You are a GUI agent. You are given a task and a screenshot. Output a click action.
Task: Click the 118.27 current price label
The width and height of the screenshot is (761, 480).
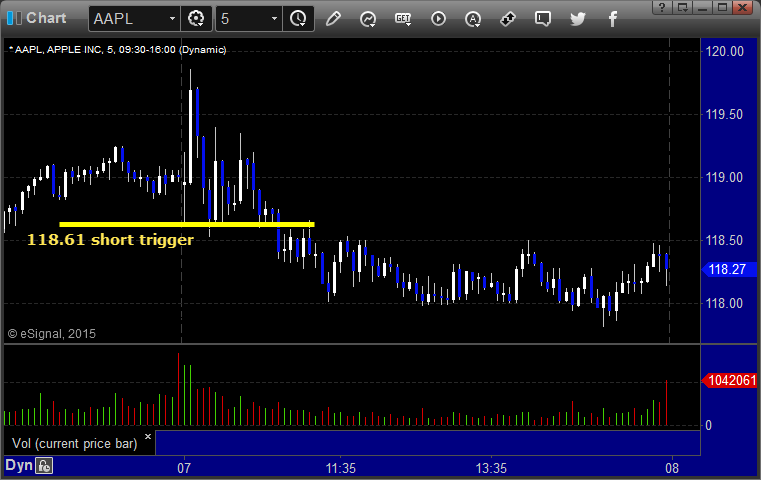pyautogui.click(x=728, y=269)
